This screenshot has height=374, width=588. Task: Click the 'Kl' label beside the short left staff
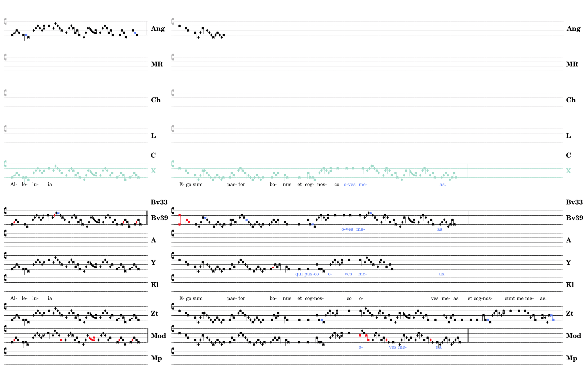point(155,285)
